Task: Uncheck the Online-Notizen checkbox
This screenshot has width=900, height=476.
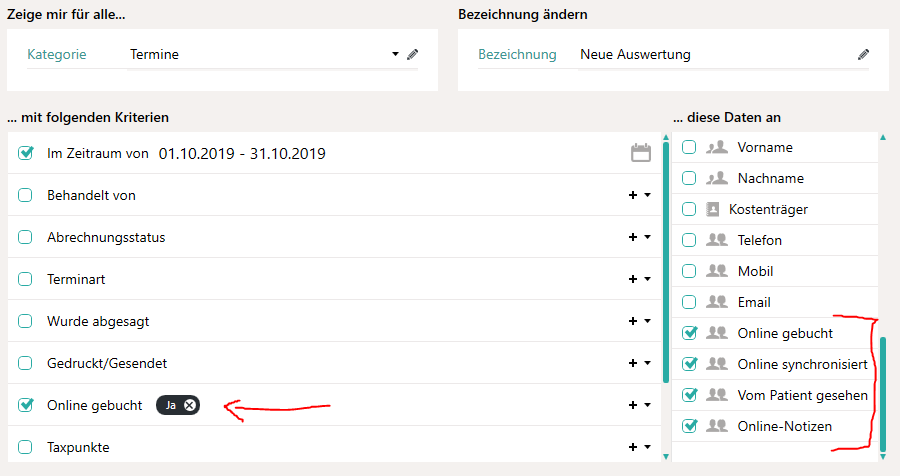Action: point(689,426)
